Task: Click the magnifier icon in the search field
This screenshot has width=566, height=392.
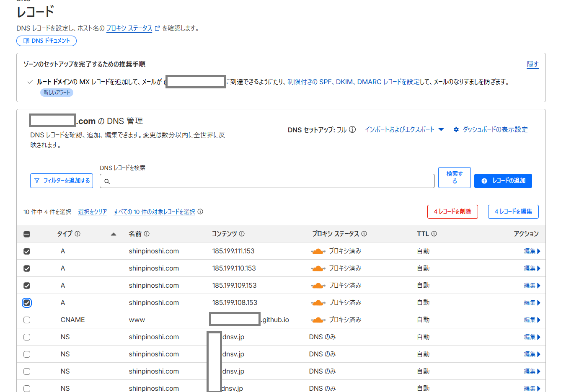Action: tap(107, 181)
